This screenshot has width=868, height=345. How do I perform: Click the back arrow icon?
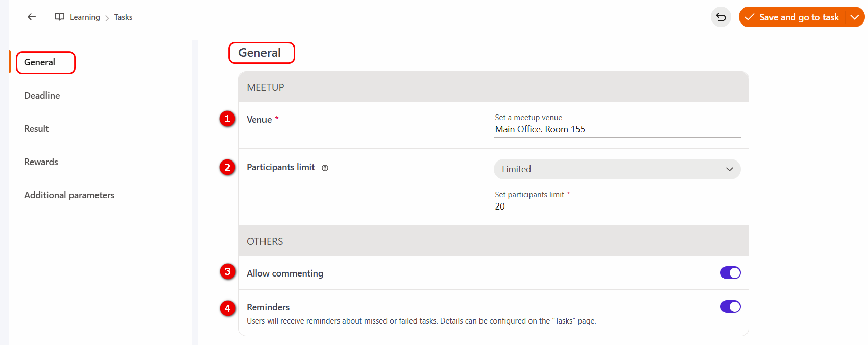tap(32, 17)
